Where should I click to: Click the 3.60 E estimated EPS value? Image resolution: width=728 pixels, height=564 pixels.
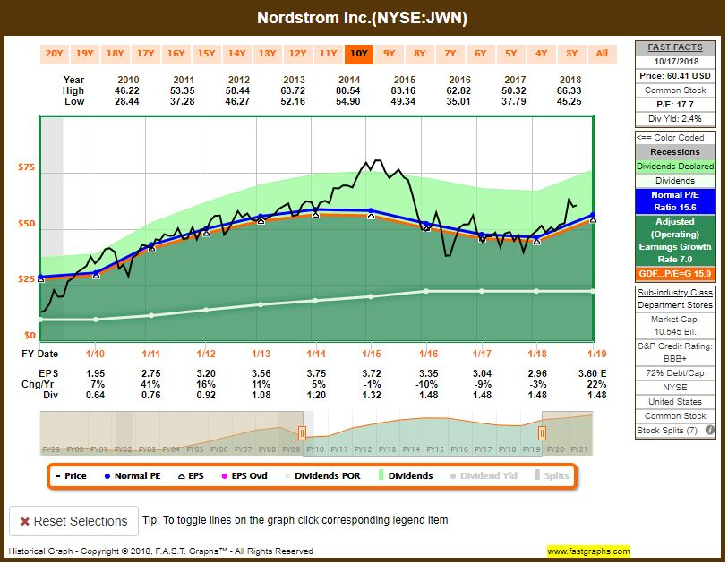click(592, 373)
